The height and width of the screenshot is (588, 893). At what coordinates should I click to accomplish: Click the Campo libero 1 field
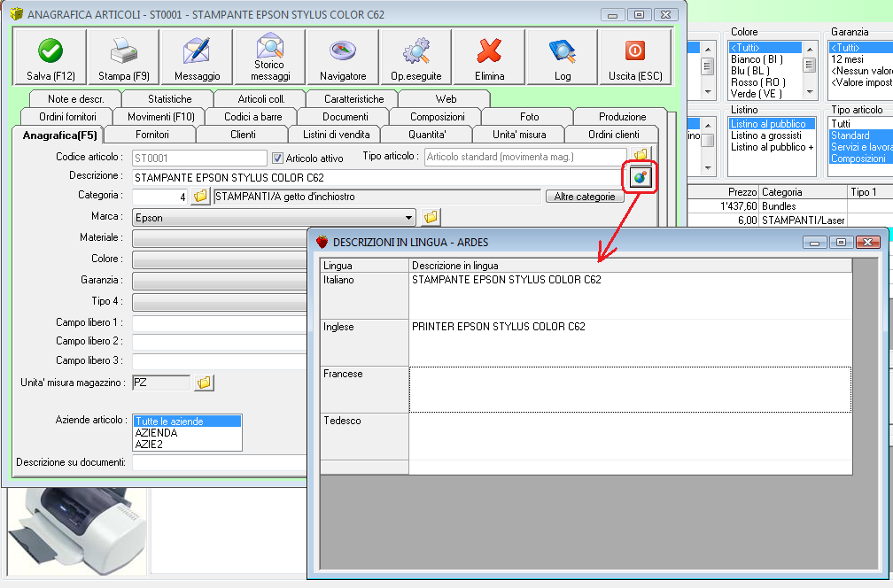click(x=220, y=322)
